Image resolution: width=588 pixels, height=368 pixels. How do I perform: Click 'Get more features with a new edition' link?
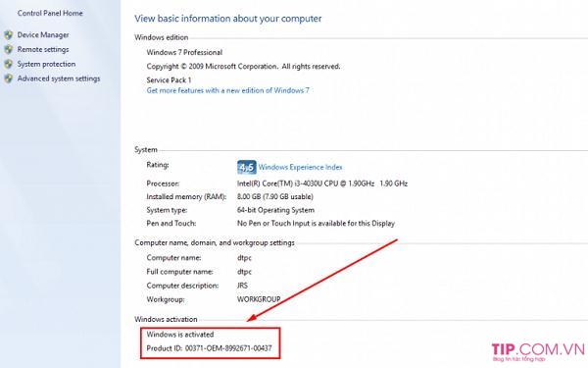[x=228, y=90]
